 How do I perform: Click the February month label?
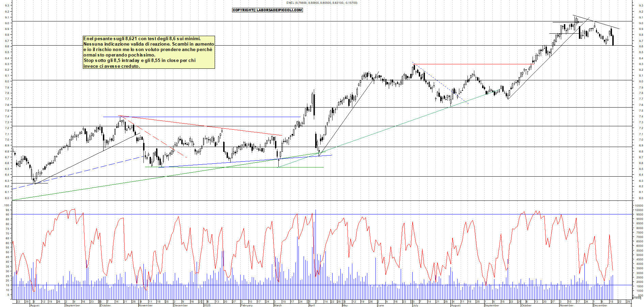click(x=246, y=305)
